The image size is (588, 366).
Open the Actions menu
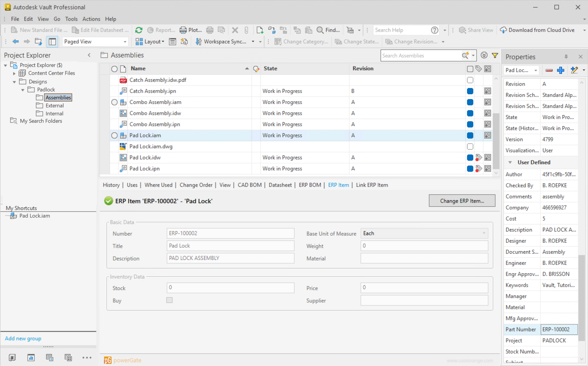pyautogui.click(x=91, y=19)
